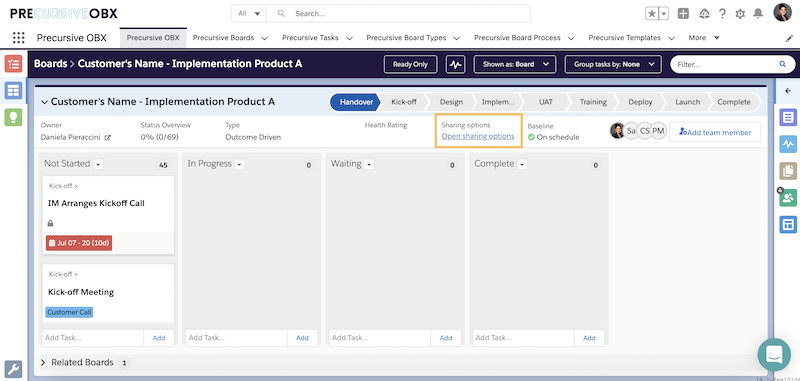
Task: Open the tan copy documents icon in right panel
Action: tap(788, 170)
